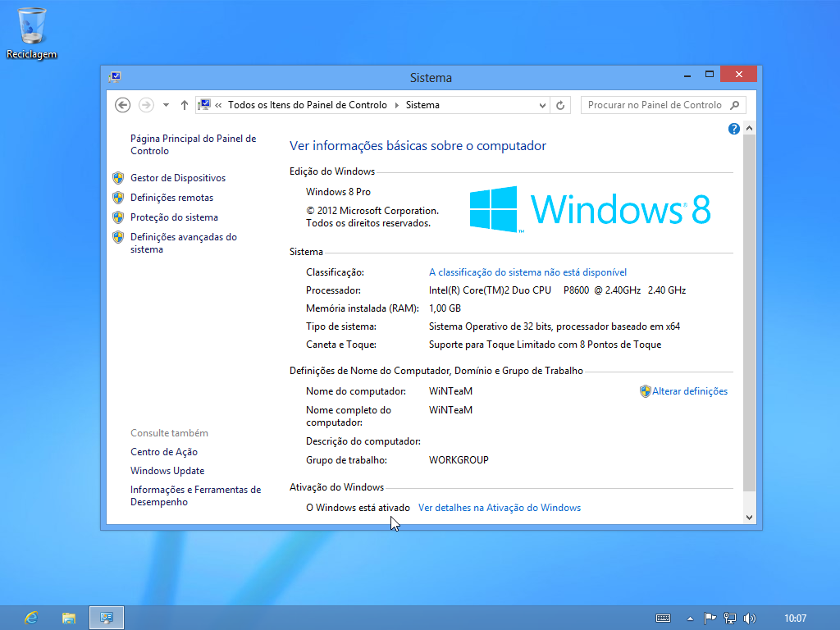This screenshot has width=840, height=630.
Task: Open the recent locations dropdown arrow
Action: pyautogui.click(x=166, y=105)
